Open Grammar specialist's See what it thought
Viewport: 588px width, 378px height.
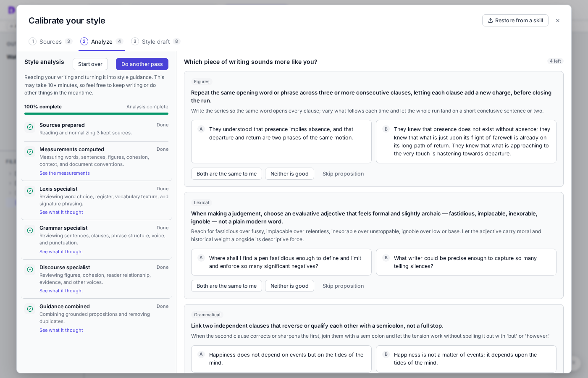pyautogui.click(x=61, y=252)
